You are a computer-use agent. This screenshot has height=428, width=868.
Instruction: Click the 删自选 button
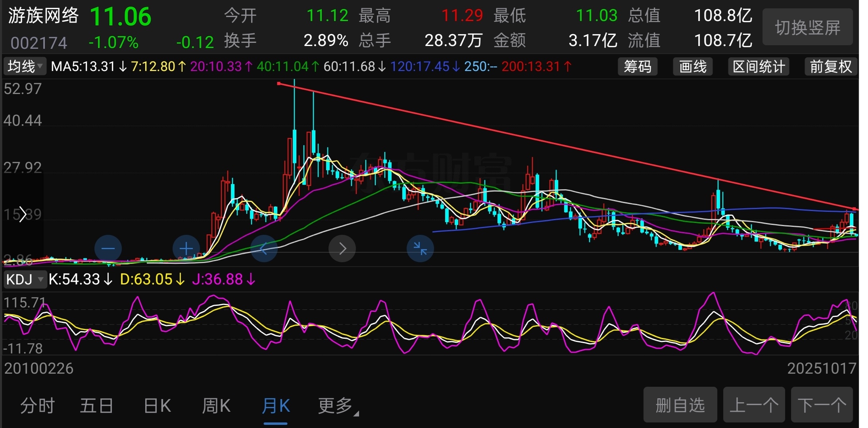(680, 405)
